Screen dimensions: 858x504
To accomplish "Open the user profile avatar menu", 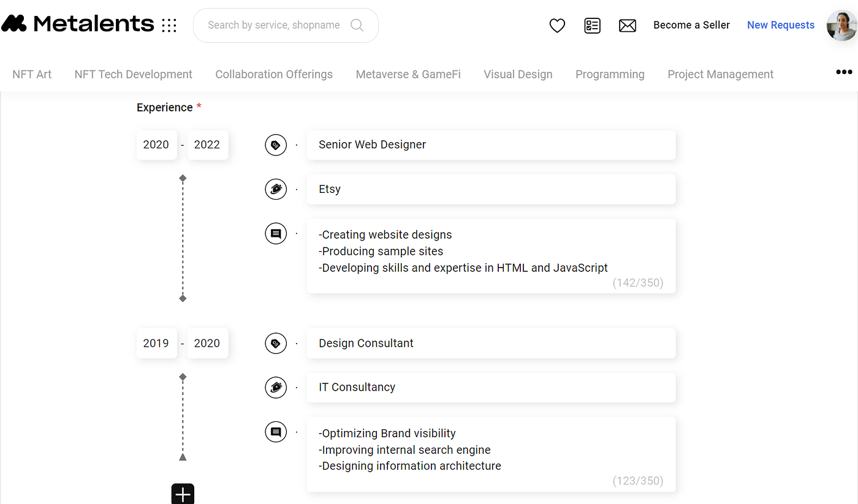I will click(841, 26).
